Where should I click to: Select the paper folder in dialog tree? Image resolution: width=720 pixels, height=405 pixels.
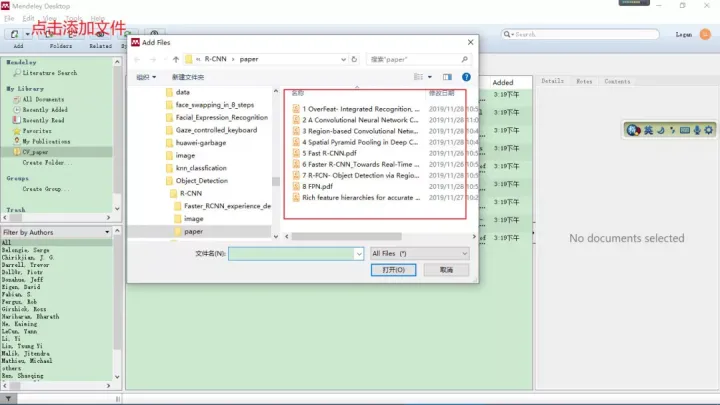click(x=193, y=231)
